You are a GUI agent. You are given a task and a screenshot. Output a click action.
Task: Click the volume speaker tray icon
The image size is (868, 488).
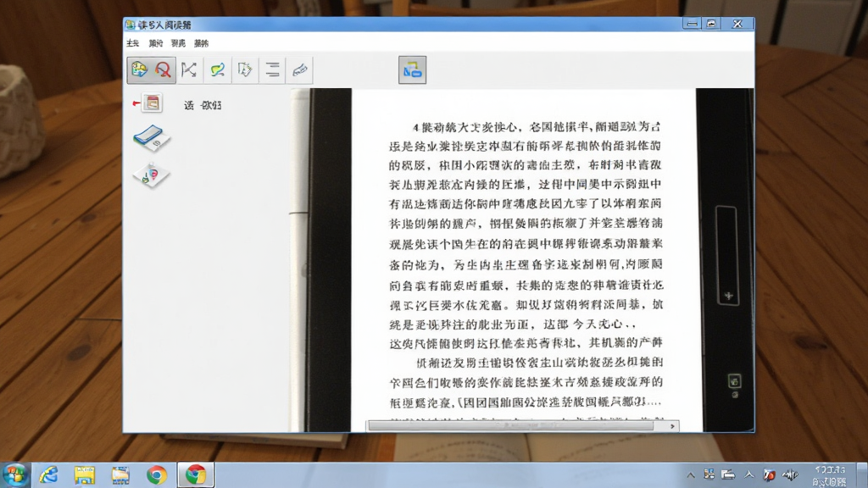pos(790,474)
